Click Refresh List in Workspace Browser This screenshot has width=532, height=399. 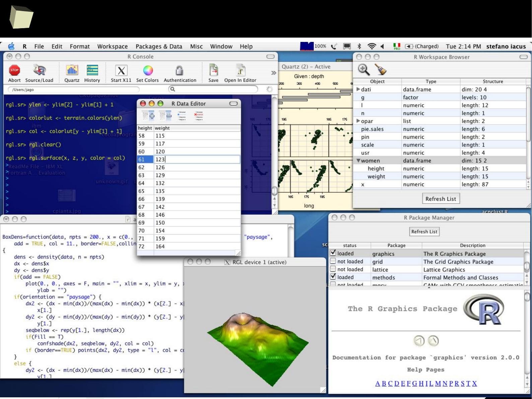[441, 199]
